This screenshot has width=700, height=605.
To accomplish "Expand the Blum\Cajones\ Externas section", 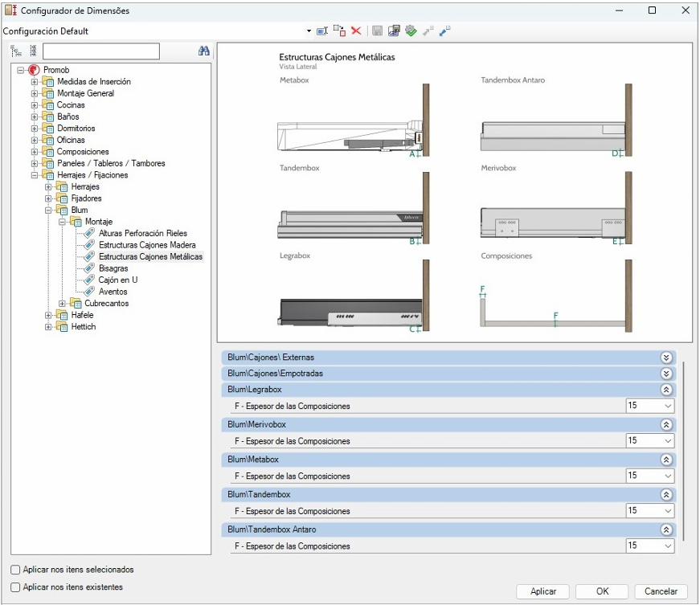I will click(665, 358).
